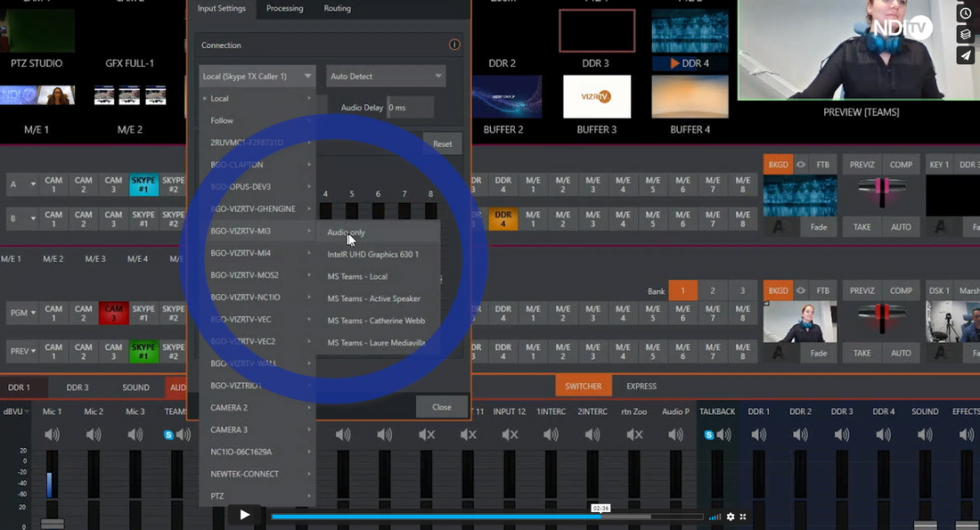Click the settings gear beside the video seek bar
This screenshot has width=980, height=530.
731,516
